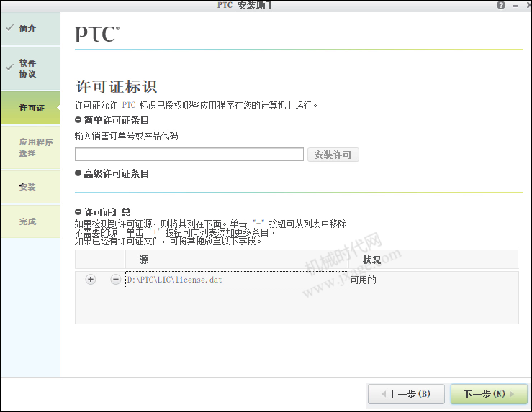The image size is (532, 412).
Task: Collapse the 简单许可证条目 section
Action: tap(78, 120)
